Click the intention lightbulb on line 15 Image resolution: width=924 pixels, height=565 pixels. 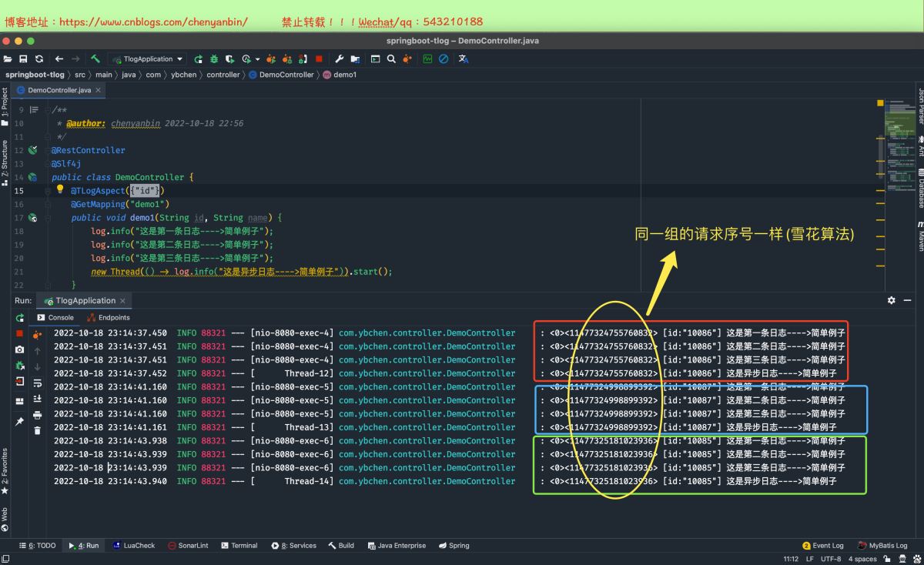60,189
